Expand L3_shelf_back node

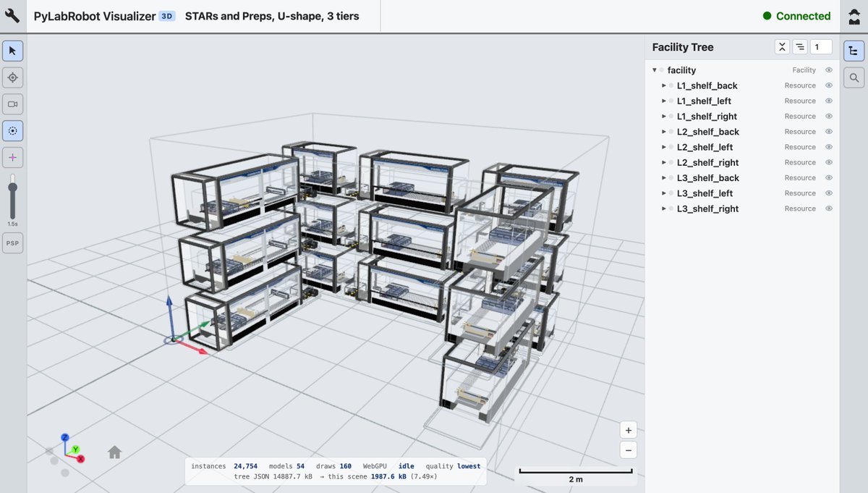click(664, 178)
